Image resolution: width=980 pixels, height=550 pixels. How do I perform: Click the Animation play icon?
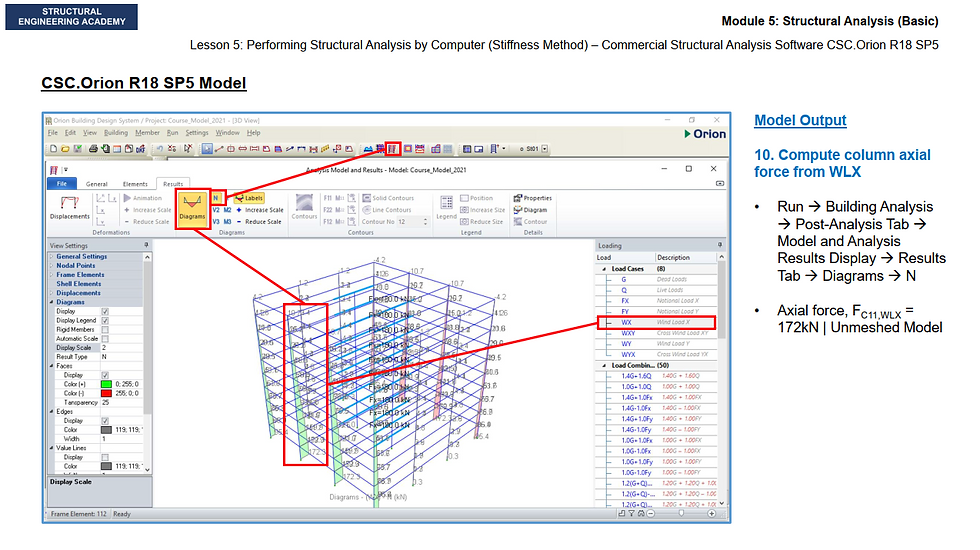128,198
